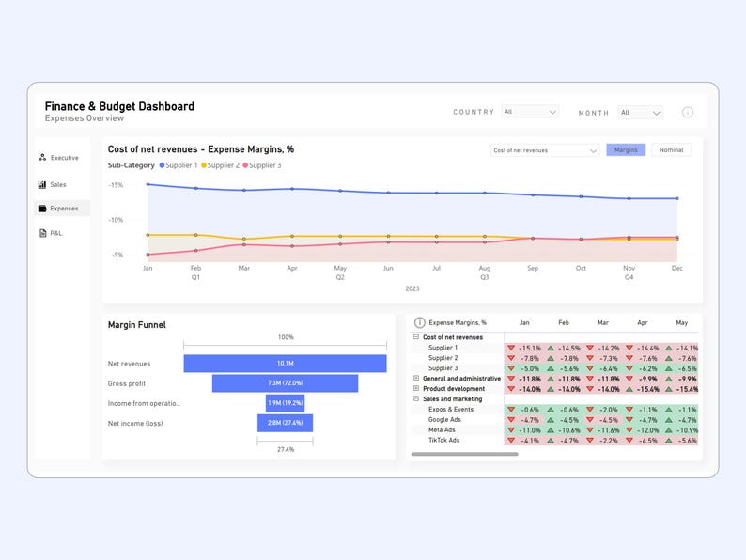Go to the Executive tab
This screenshot has height=560, width=746.
point(62,158)
